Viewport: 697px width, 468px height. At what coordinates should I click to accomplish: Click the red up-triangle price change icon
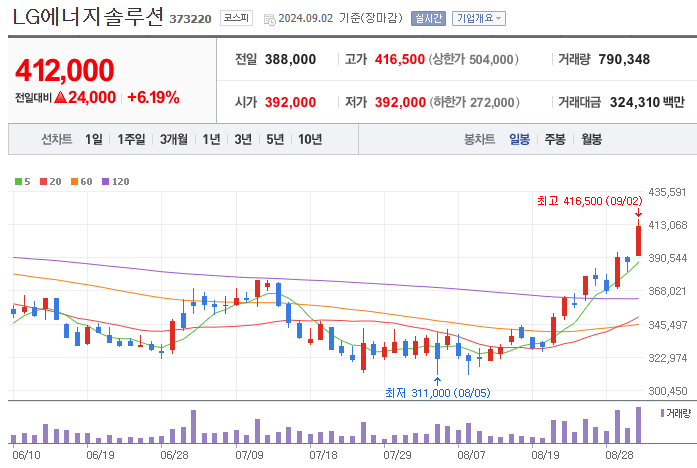(x=60, y=97)
